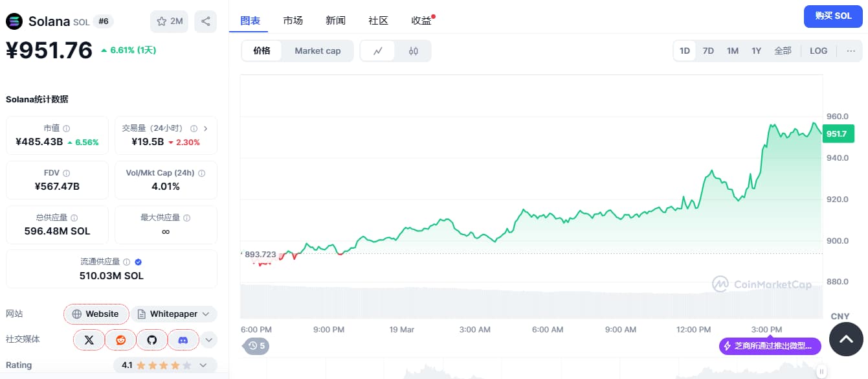This screenshot has width=868, height=379.
Task: Click the 19 Mar date label on axis
Action: (402, 329)
